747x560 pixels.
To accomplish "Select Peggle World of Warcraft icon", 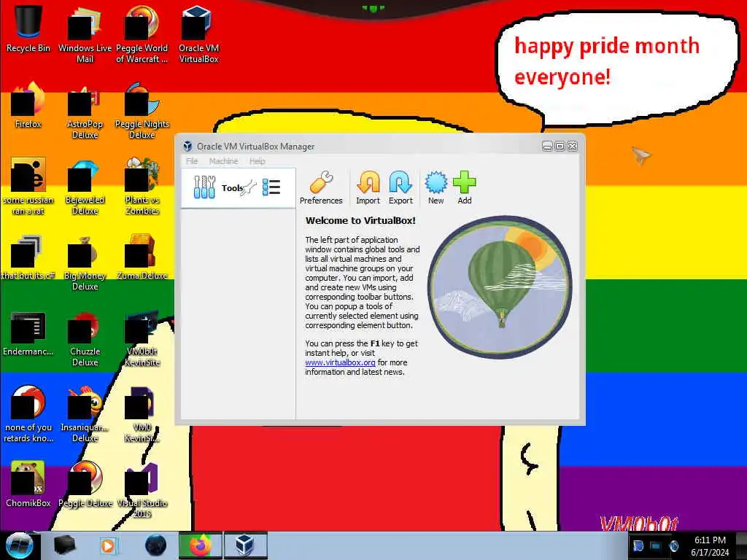I will pyautogui.click(x=142, y=34).
